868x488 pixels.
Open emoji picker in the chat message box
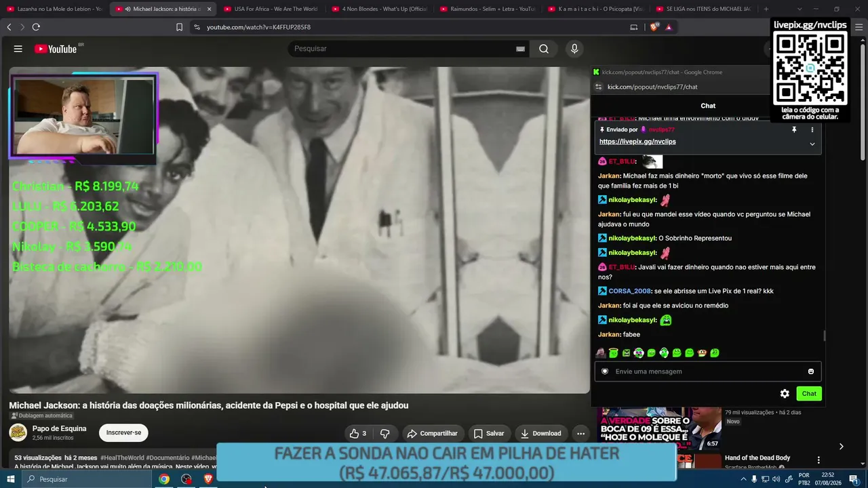click(x=811, y=371)
